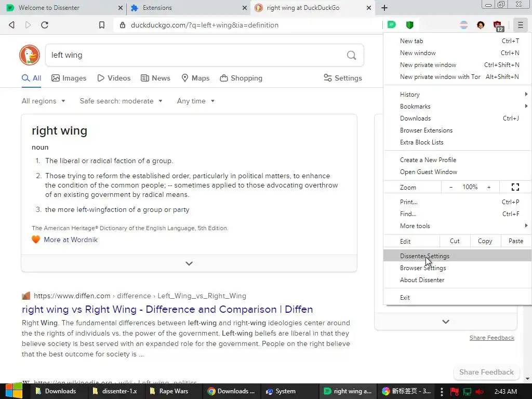Click the floating Share Feedback button
The height and width of the screenshot is (399, 532).
pos(486,372)
